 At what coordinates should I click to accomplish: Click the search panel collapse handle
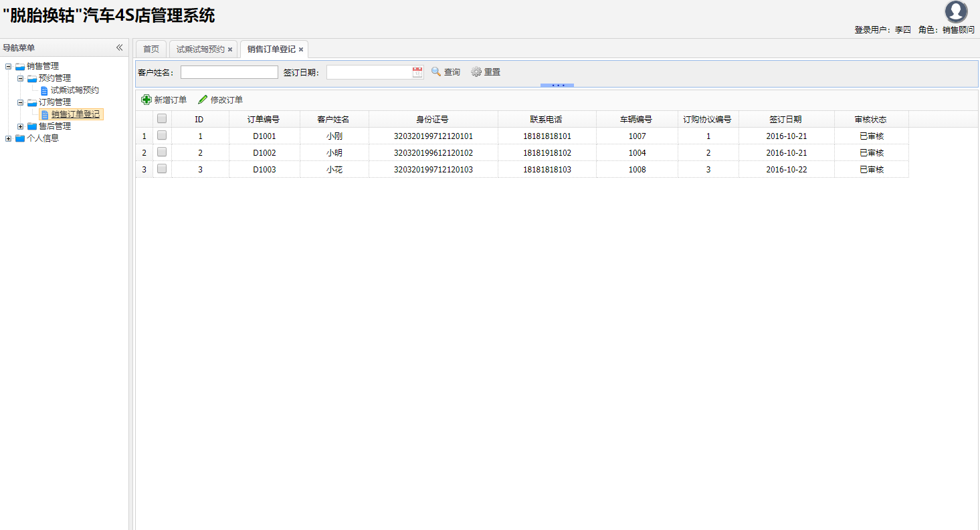pyautogui.click(x=557, y=85)
